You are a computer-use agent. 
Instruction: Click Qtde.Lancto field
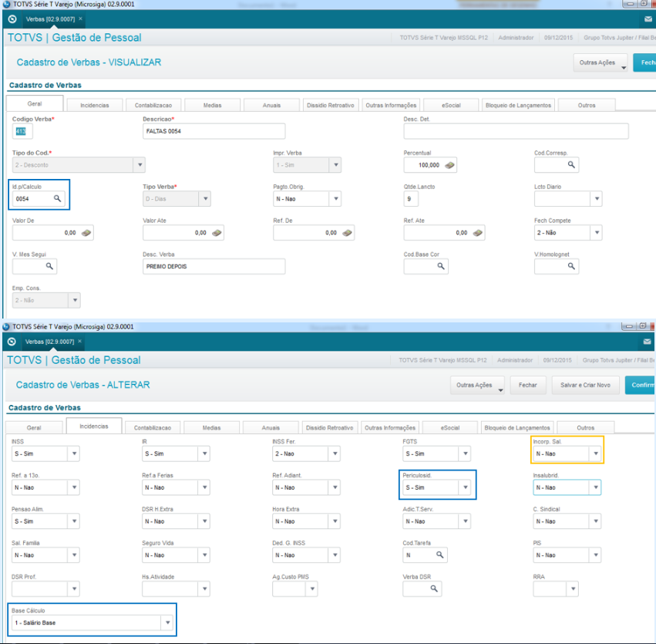(x=411, y=199)
